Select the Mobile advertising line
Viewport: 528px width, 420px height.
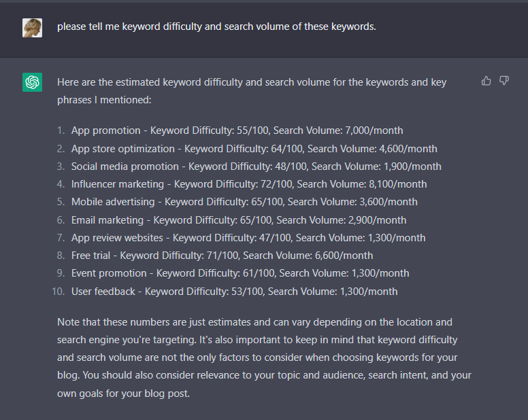point(244,202)
